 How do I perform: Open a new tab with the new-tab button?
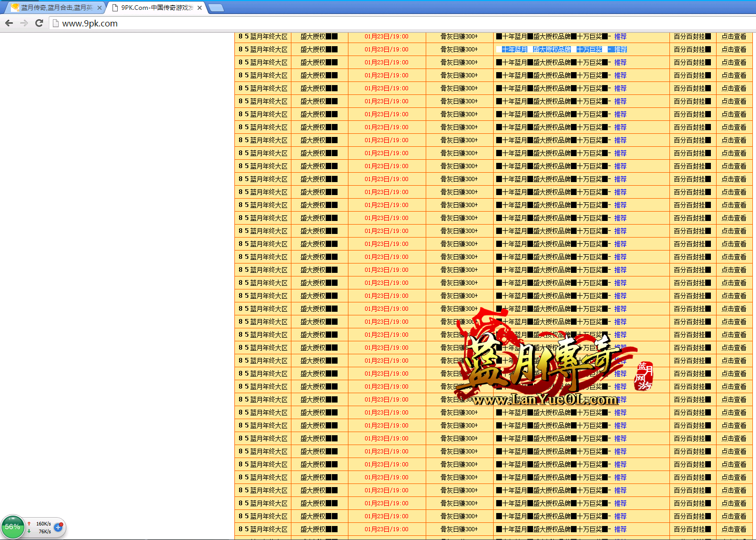pyautogui.click(x=216, y=8)
